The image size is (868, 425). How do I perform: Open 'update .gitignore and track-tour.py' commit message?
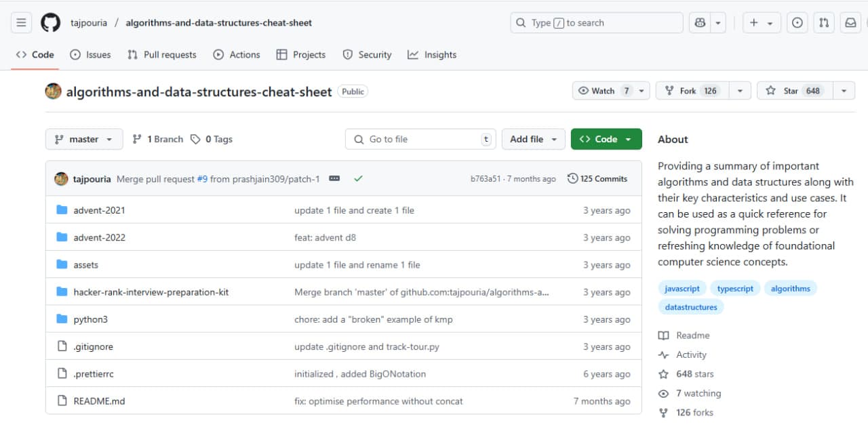pos(367,346)
